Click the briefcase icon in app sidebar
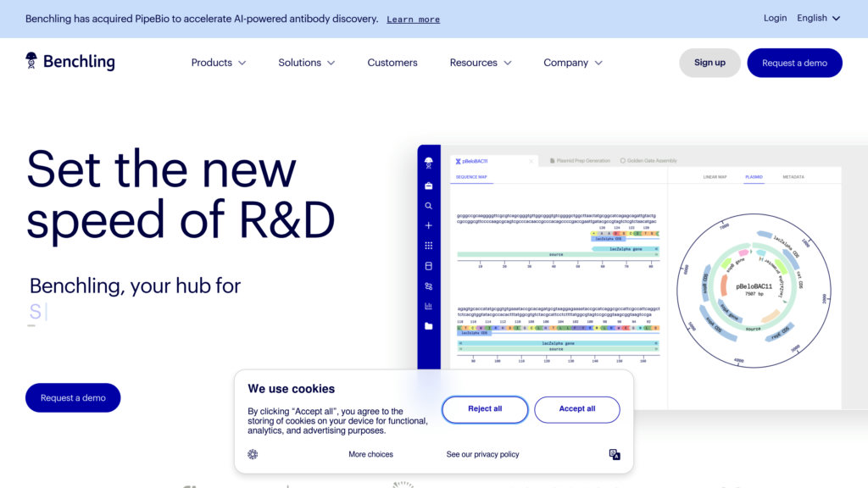868x488 pixels. [429, 186]
